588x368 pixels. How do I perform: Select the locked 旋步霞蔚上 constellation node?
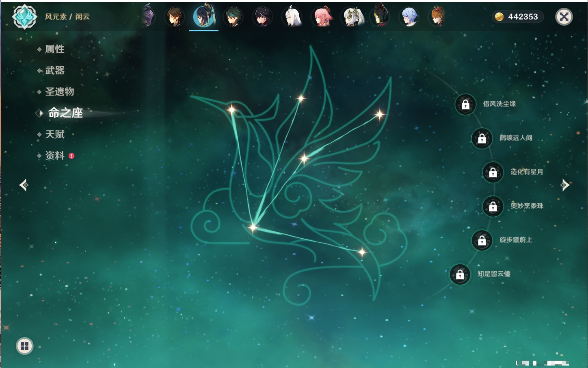click(482, 240)
